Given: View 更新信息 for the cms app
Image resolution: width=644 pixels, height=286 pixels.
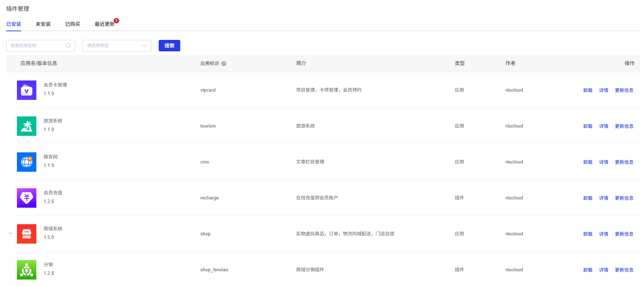Looking at the screenshot, I should pos(624,162).
